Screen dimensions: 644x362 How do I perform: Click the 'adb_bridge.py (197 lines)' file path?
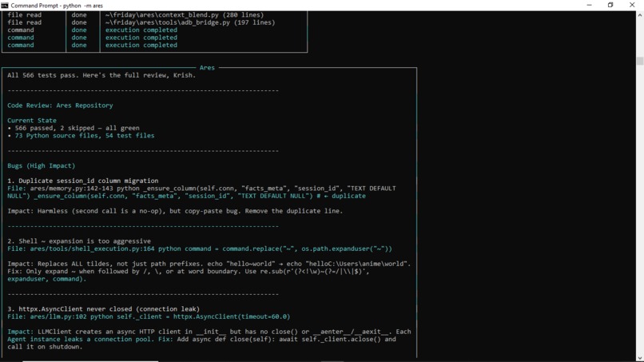(x=190, y=22)
